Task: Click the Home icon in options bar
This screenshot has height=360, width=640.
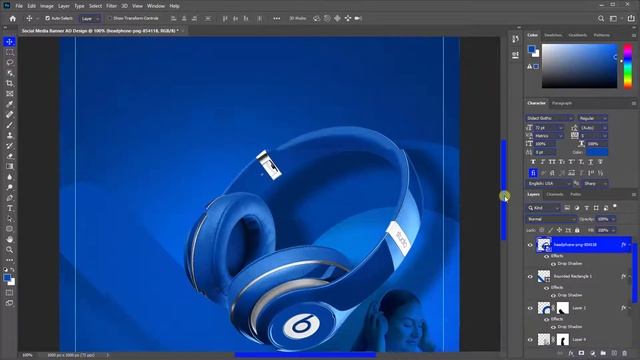Action: [x=13, y=18]
